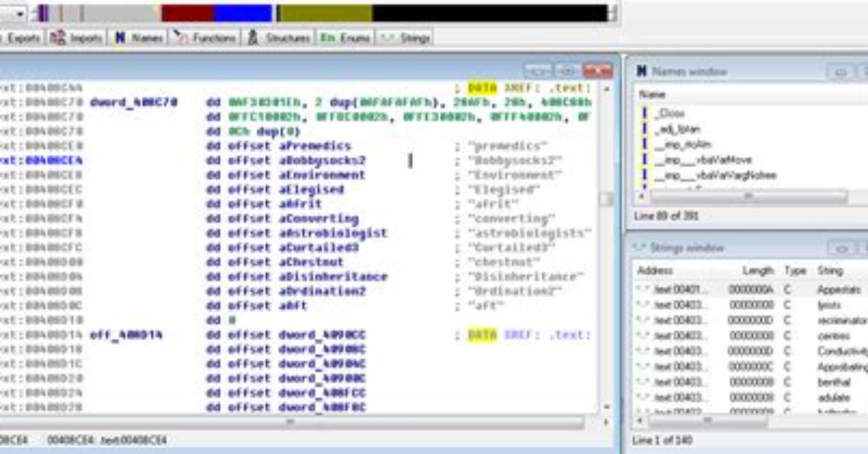Click the black segment of navigation band
Image resolution: width=868 pixels, height=454 pixels.
(x=490, y=13)
